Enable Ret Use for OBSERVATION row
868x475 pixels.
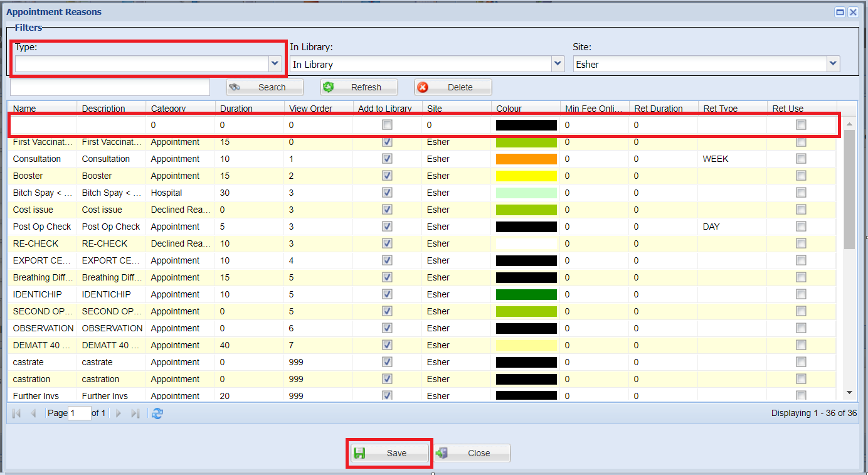click(801, 328)
